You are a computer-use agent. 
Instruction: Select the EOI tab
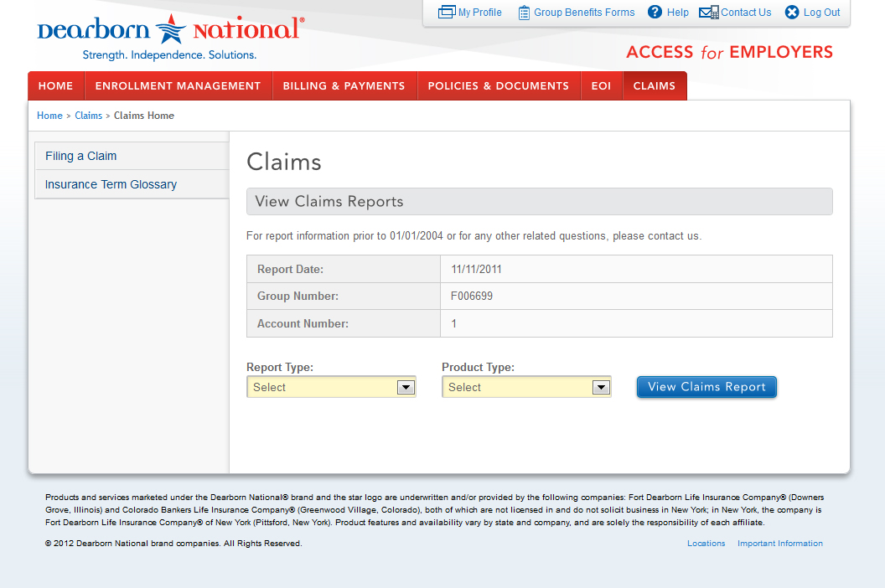601,86
